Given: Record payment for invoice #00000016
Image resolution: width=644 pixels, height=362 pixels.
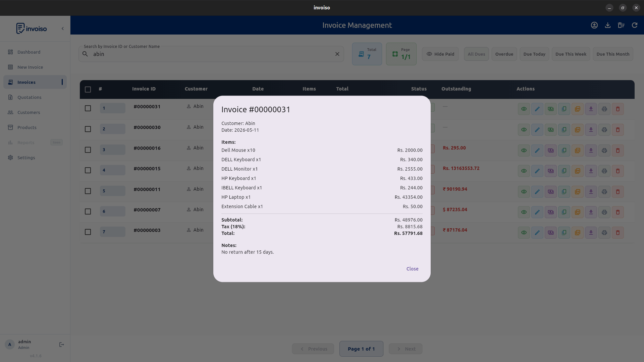Looking at the screenshot, I should tap(551, 150).
